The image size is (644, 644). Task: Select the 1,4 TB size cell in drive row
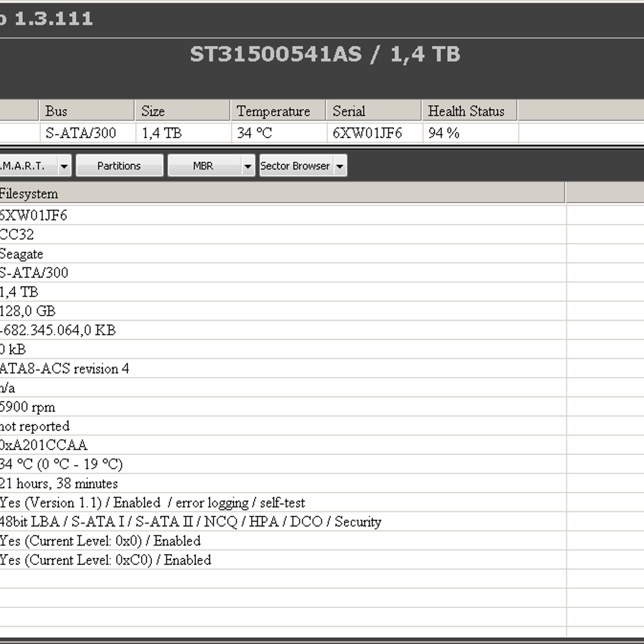click(x=183, y=133)
